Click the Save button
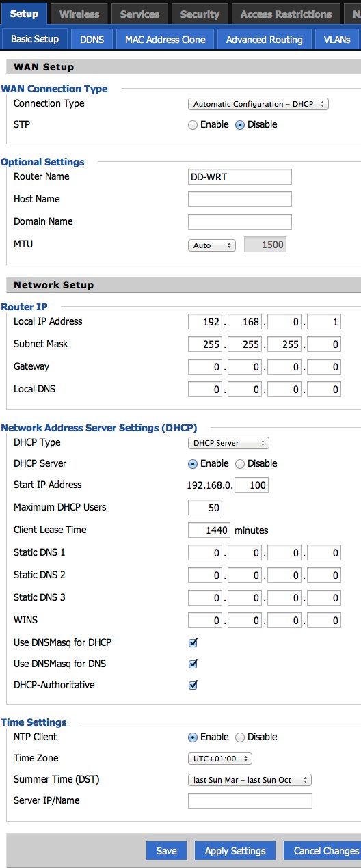 click(x=166, y=851)
